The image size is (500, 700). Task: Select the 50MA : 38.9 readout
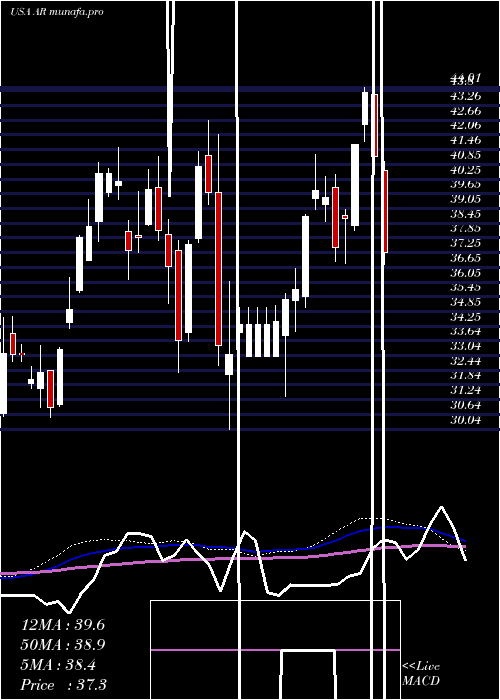(63, 645)
